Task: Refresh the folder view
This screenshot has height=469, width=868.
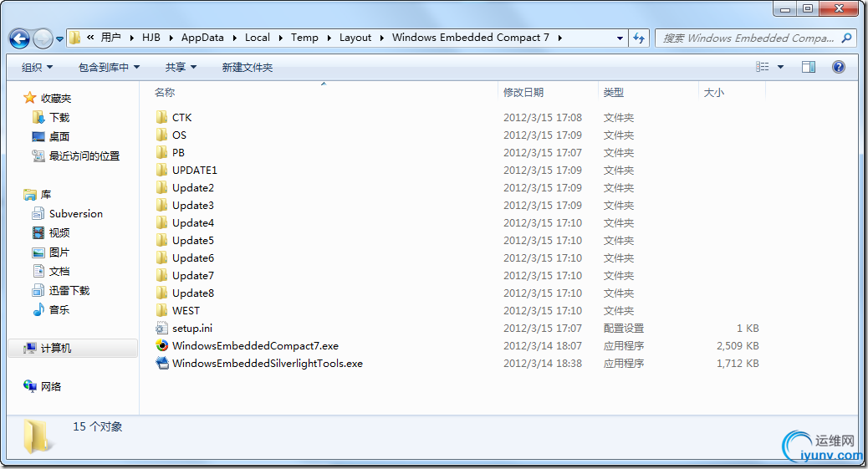Action: coord(639,38)
